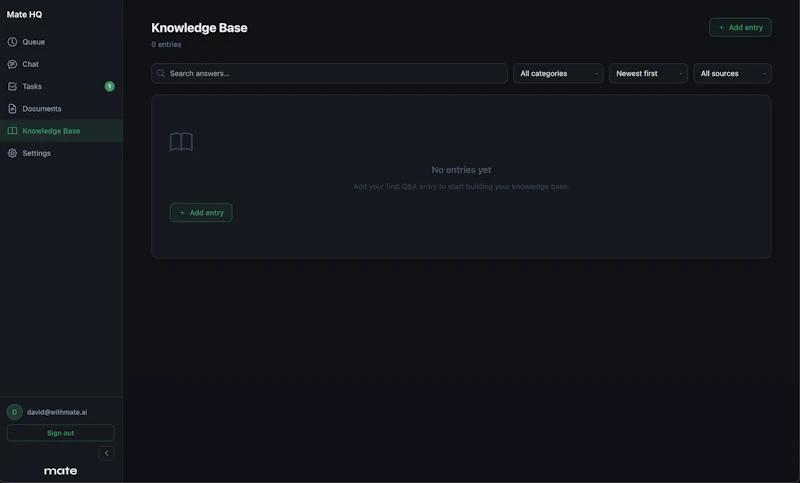Open the All sources dropdown
Image resolution: width=800 pixels, height=483 pixels.
732,73
